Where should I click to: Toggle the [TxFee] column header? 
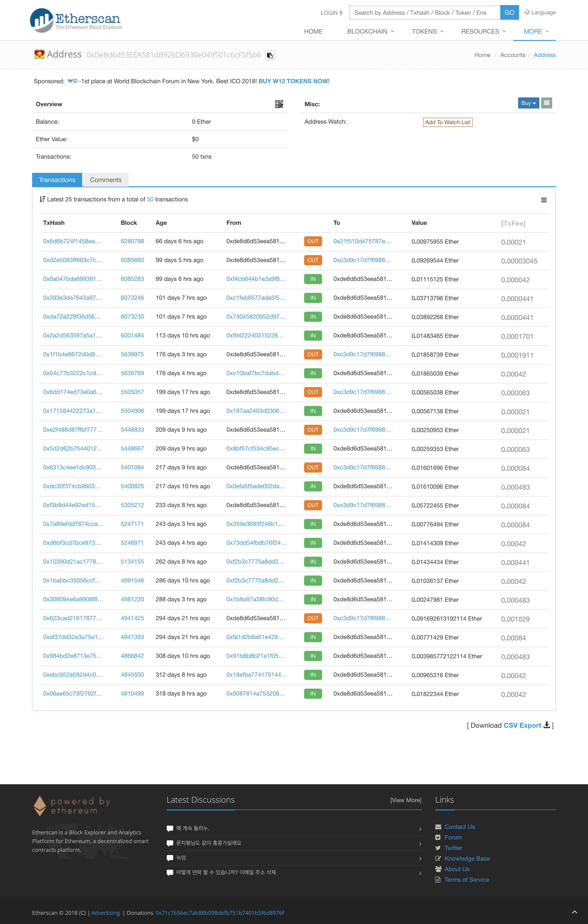click(x=513, y=223)
